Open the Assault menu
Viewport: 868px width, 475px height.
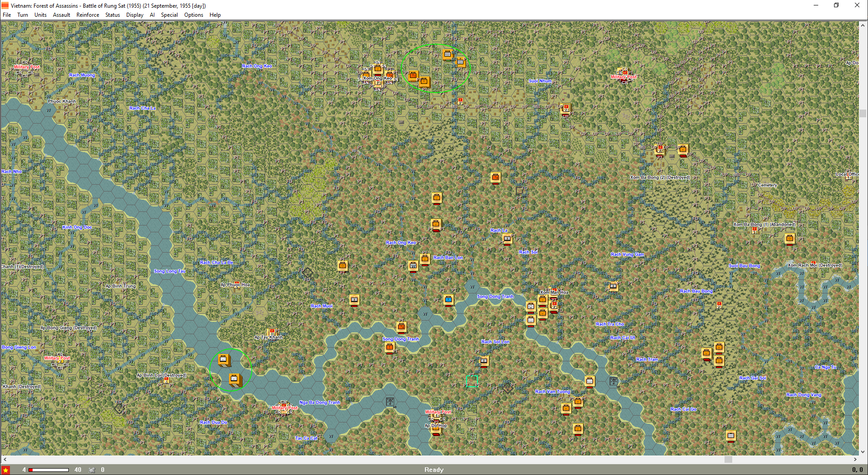[62, 15]
